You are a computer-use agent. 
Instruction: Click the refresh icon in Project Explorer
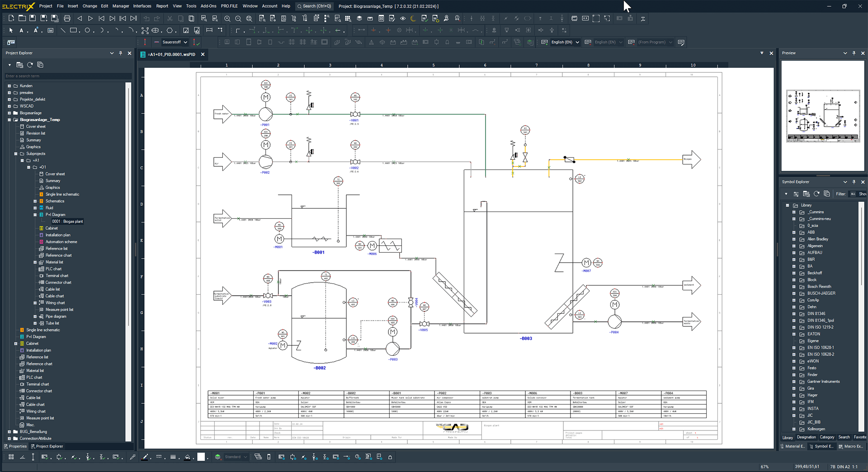pyautogui.click(x=30, y=65)
